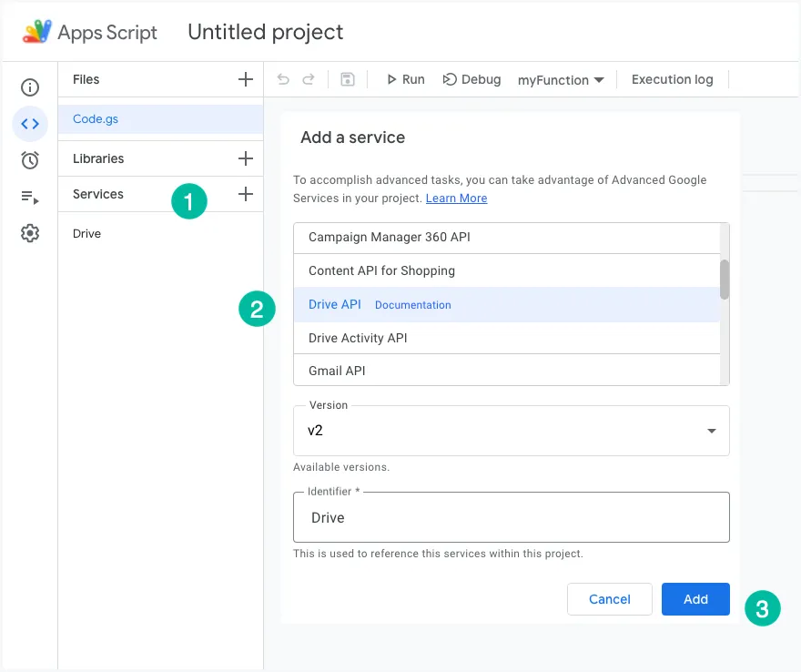The image size is (801, 672).
Task: Click the Redo arrow in the toolbar
Action: click(308, 79)
